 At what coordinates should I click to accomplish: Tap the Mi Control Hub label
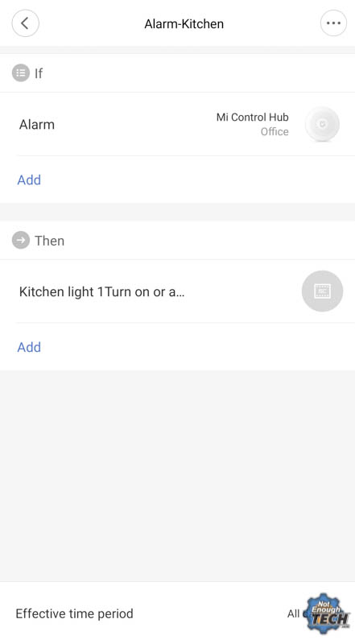[252, 117]
